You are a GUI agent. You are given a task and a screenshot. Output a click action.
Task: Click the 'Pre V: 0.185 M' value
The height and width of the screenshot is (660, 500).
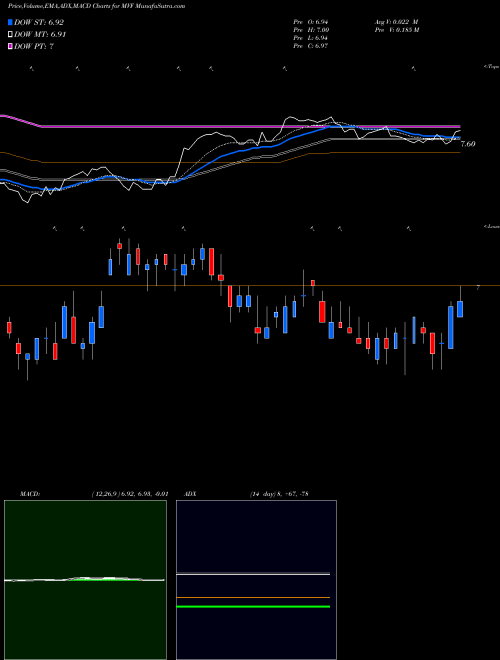click(396, 30)
